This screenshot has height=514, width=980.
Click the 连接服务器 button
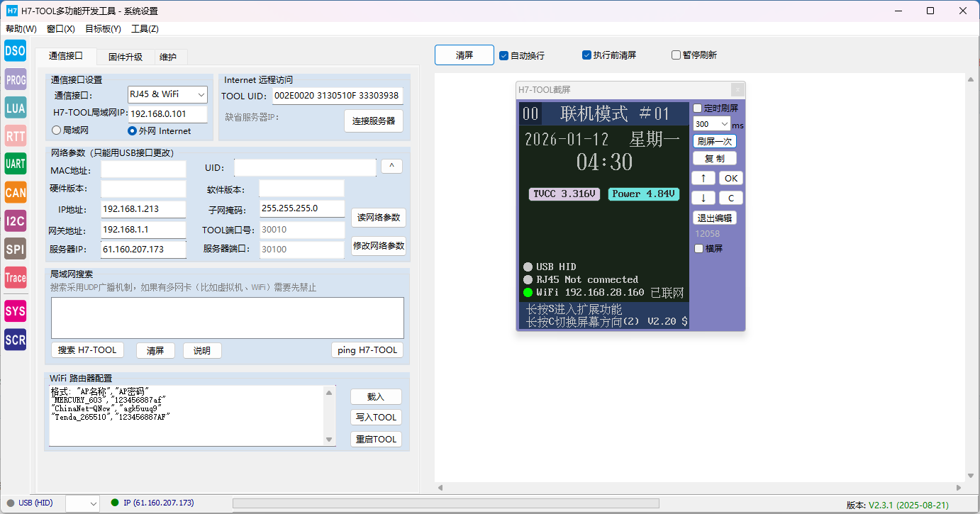[x=374, y=121]
